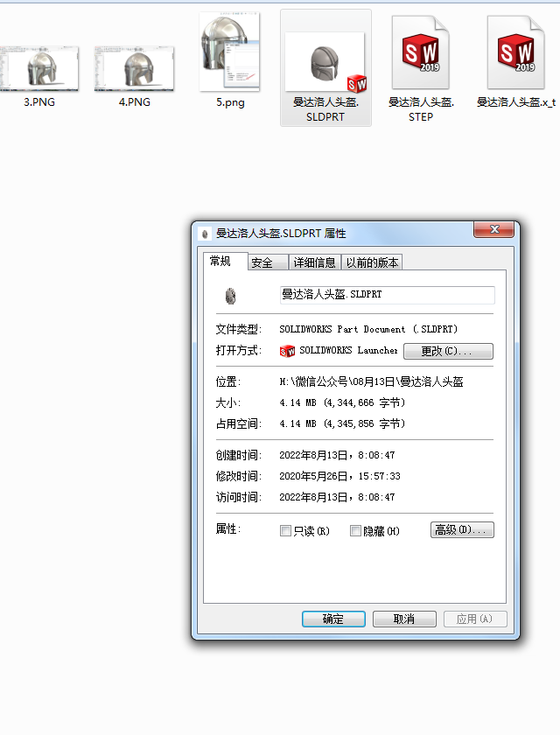Click the 应用(A) button
This screenshot has height=735, width=560.
pyautogui.click(x=475, y=619)
